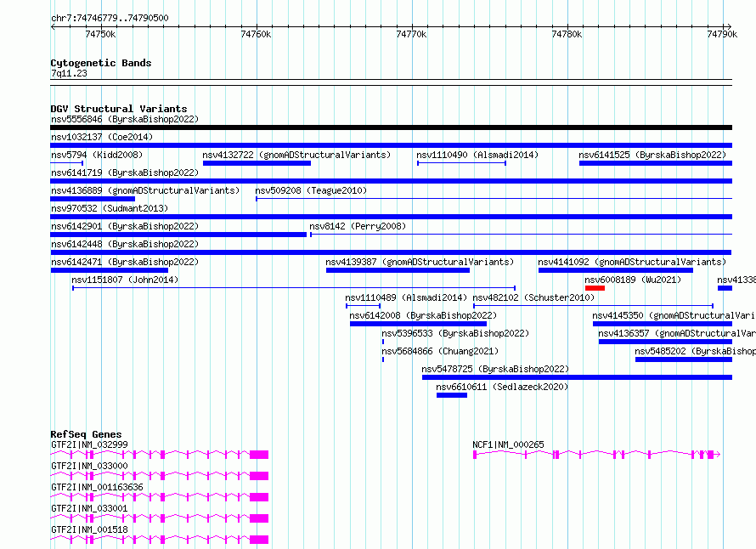Open nsv6142448 (ByrskaBishop2022) label
Viewport: 756px width, 549px height.
[125, 244]
